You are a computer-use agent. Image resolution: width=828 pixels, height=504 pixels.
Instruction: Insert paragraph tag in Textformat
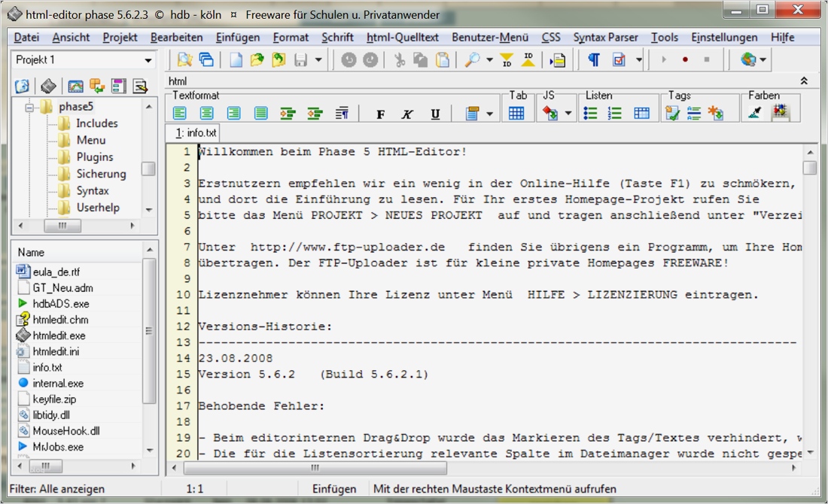[x=342, y=113]
